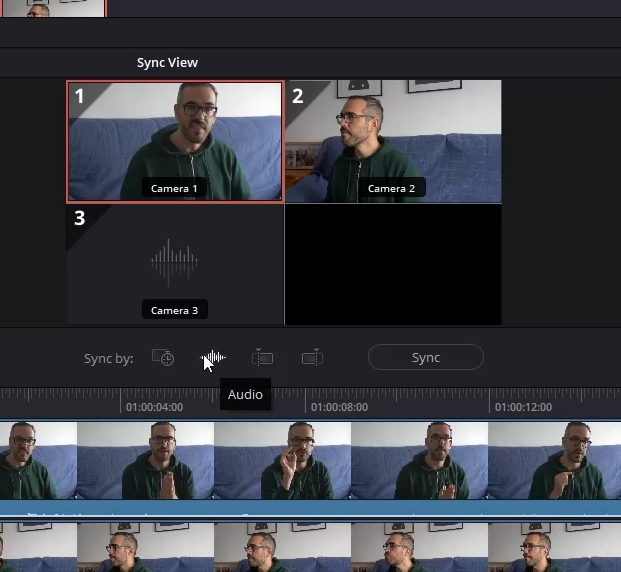The height and width of the screenshot is (572, 621).
Task: Choose the Audio waveform sync option
Action: click(x=213, y=358)
